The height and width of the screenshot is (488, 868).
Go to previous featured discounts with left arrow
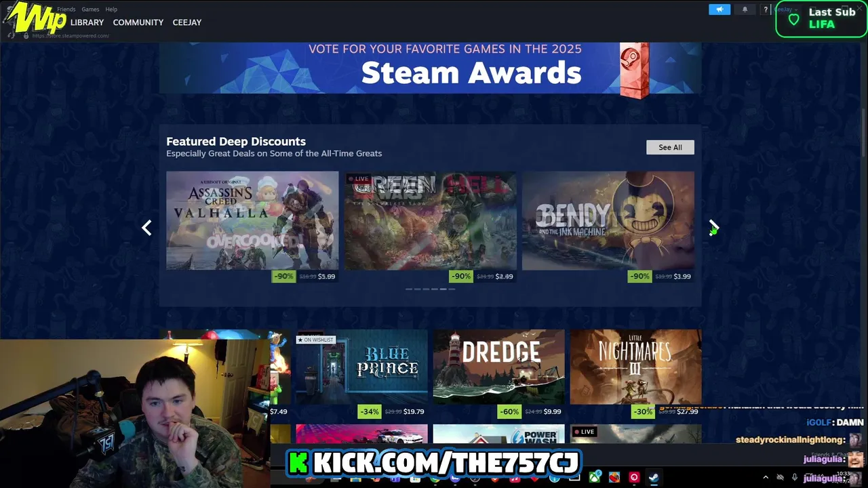pos(146,228)
